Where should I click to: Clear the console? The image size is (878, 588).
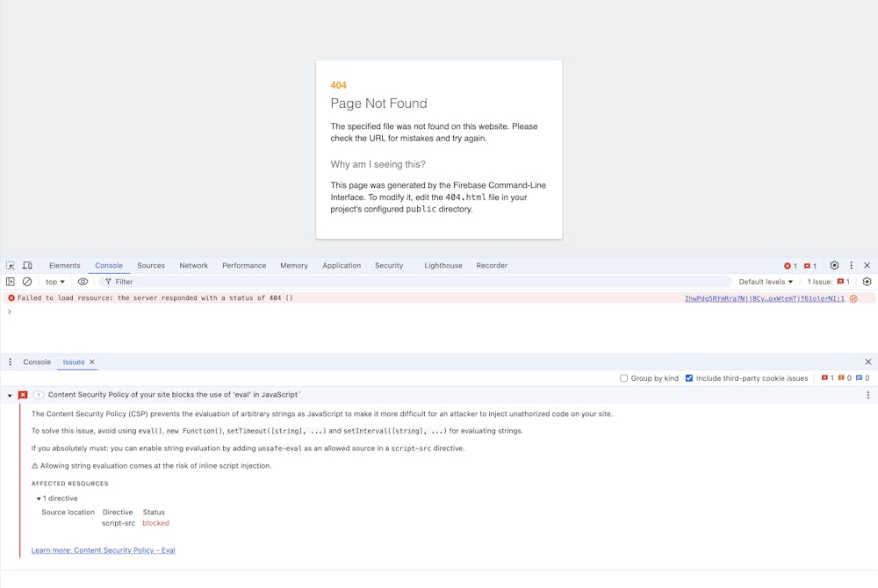click(x=27, y=282)
